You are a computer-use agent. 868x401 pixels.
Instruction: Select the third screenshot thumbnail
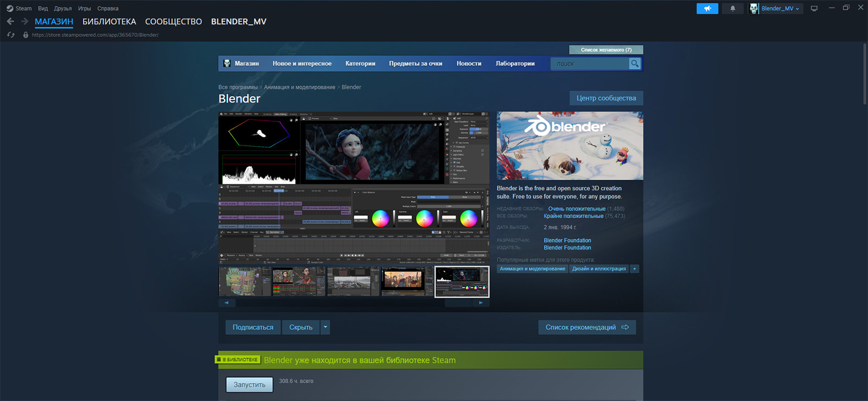coord(353,282)
